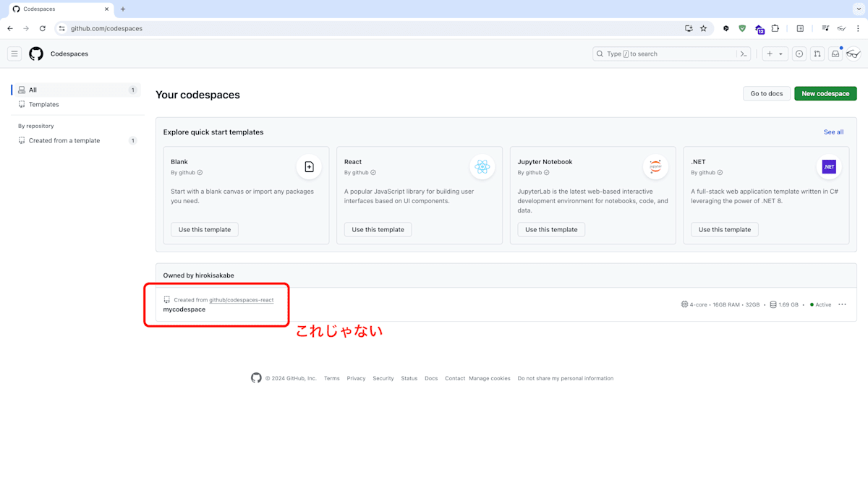
Task: Use the .NET template
Action: [x=725, y=229]
